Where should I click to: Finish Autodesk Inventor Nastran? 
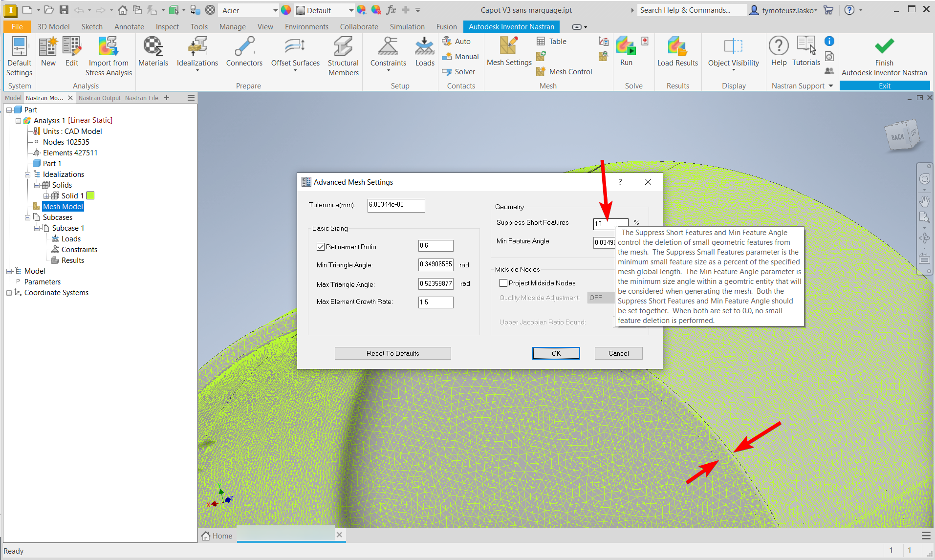[x=884, y=57]
